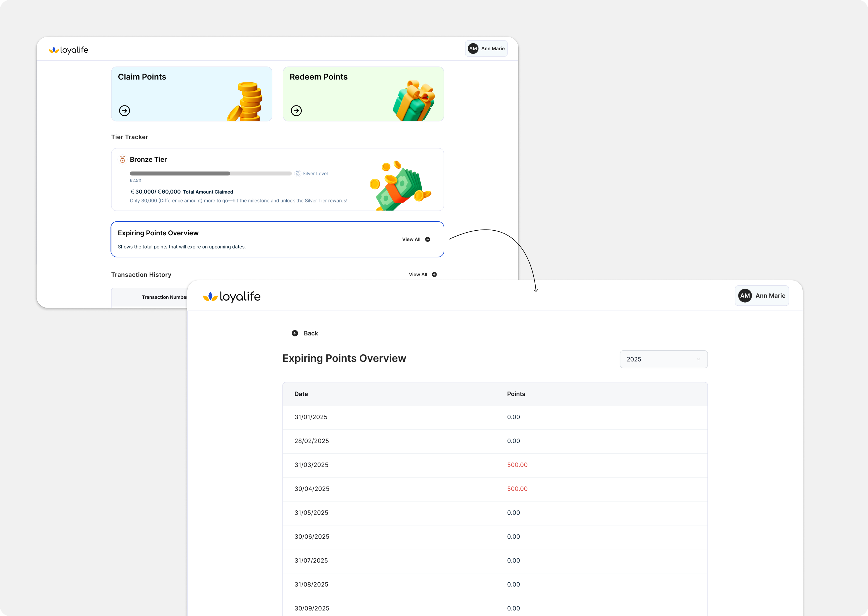Click the chevron in year selector
This screenshot has width=868, height=616.
698,359
